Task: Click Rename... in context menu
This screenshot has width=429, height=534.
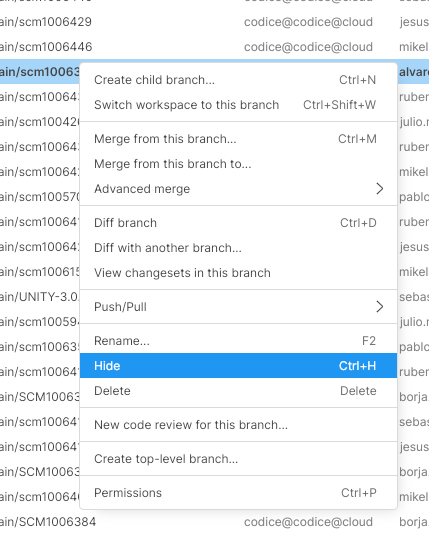Action: (238, 341)
